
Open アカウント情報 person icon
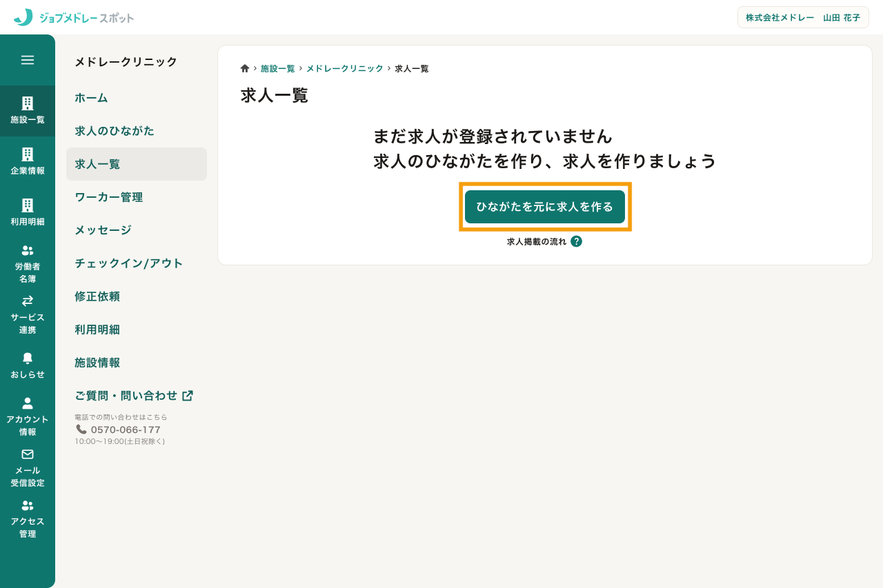click(x=28, y=403)
